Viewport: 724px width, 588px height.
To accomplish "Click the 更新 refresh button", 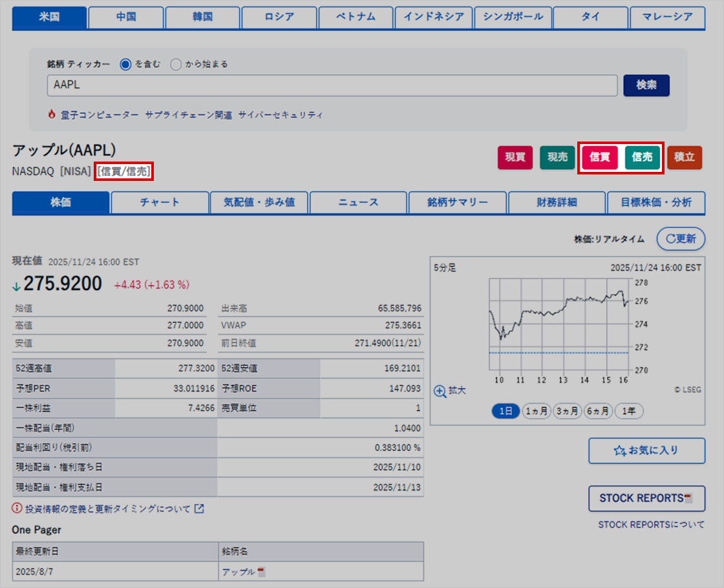I will [x=681, y=238].
